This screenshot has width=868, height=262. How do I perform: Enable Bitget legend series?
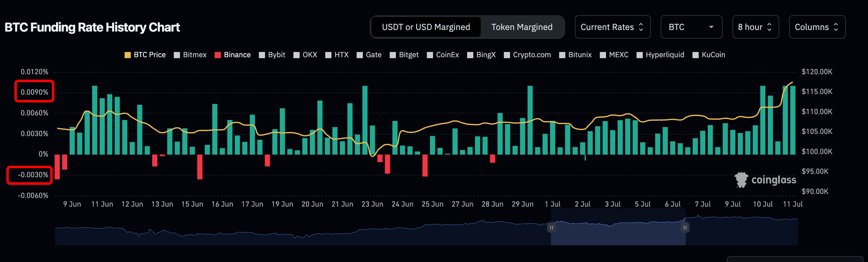[404, 55]
